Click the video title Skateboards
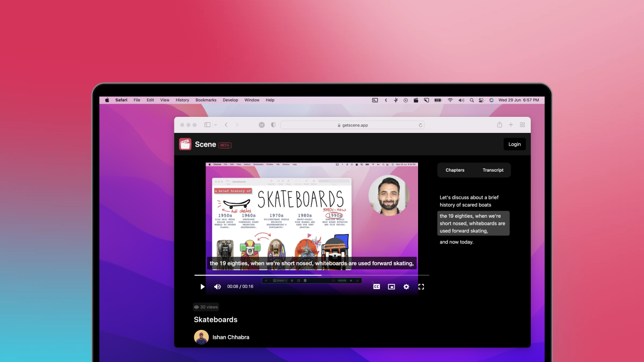This screenshot has width=644, height=362. pyautogui.click(x=216, y=320)
